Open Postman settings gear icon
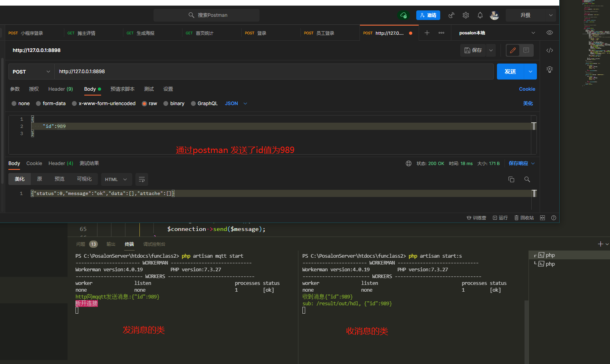610x364 pixels. pyautogui.click(x=466, y=15)
